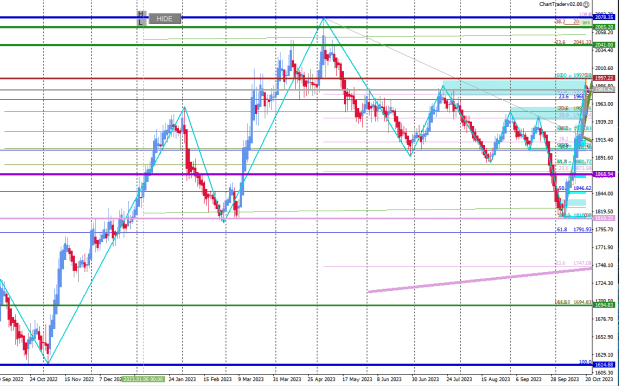
Task: Click the 1891.60 price scale value
Action: pos(604,158)
